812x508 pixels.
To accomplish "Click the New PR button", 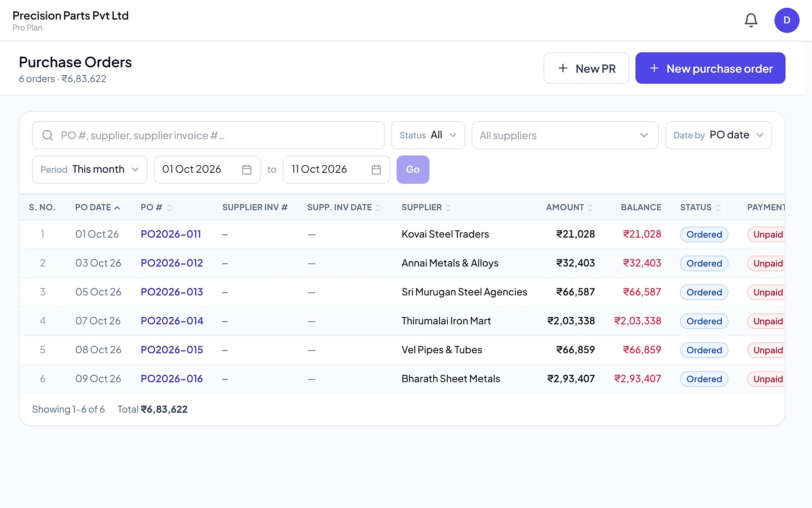I will click(586, 68).
